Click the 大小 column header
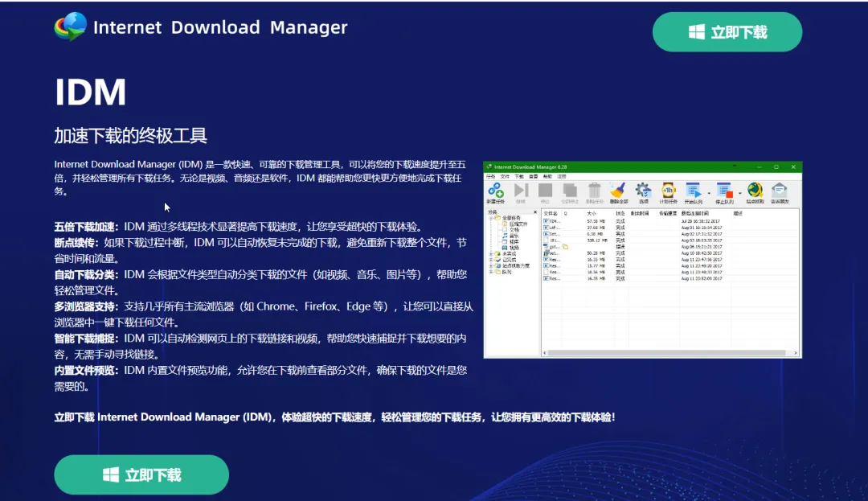Image resolution: width=868 pixels, height=501 pixels. point(592,214)
